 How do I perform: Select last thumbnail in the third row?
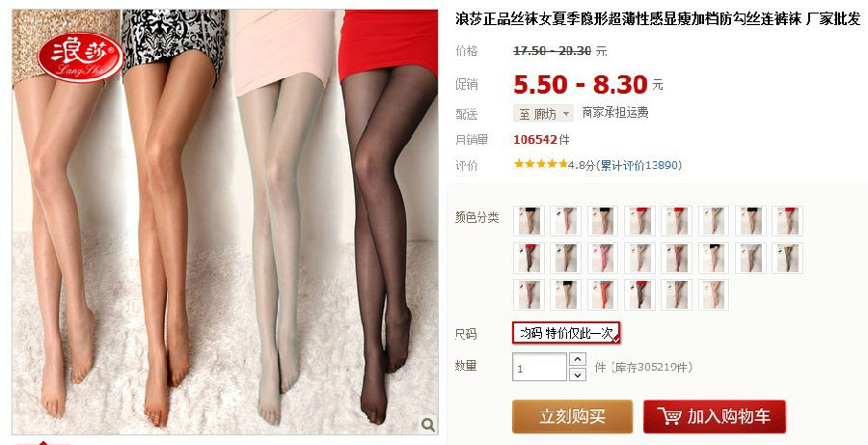pyautogui.click(x=714, y=294)
